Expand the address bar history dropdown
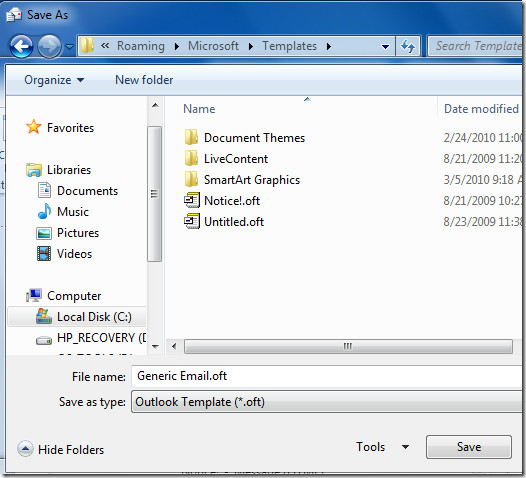The height and width of the screenshot is (478, 526). (x=385, y=46)
